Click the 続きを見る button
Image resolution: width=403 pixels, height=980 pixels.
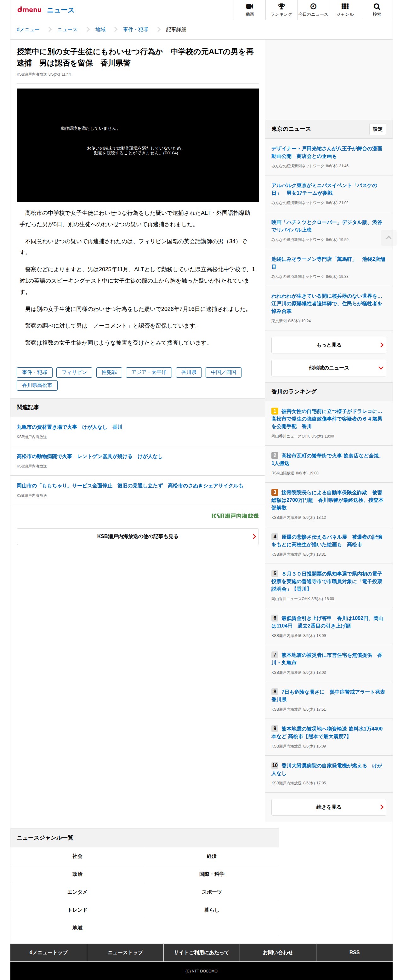click(328, 807)
